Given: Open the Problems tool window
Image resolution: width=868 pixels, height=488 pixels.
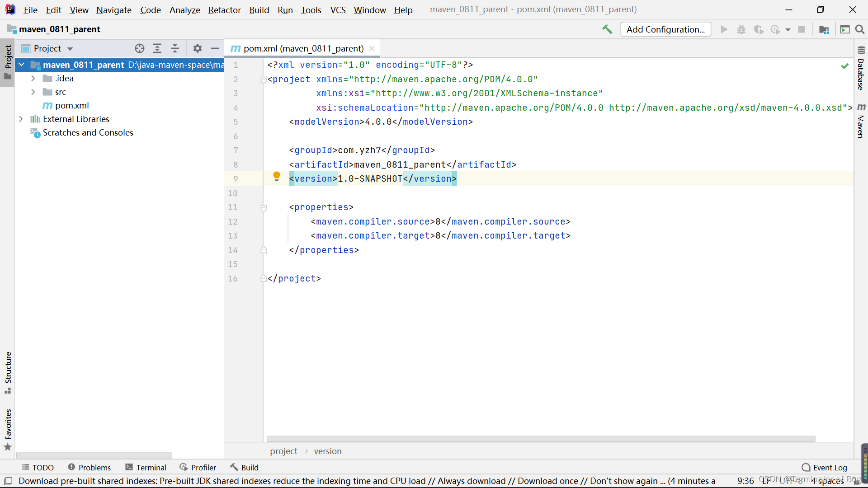Looking at the screenshot, I should click(x=89, y=467).
